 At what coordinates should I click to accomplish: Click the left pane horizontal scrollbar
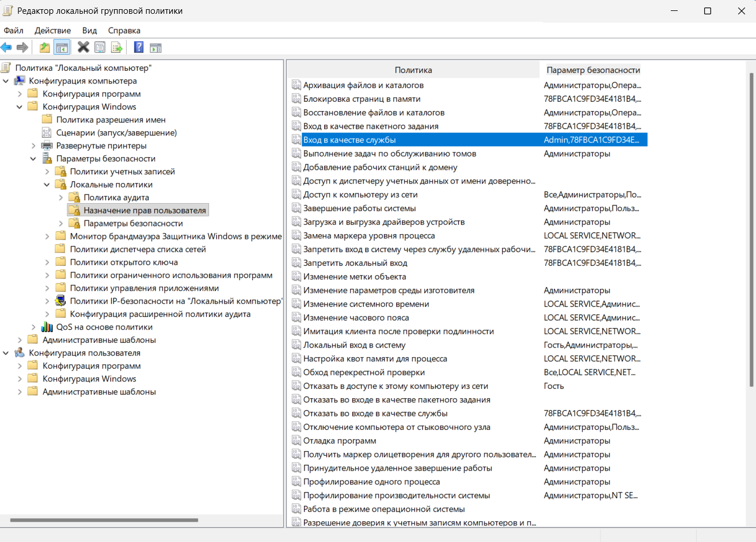104,520
